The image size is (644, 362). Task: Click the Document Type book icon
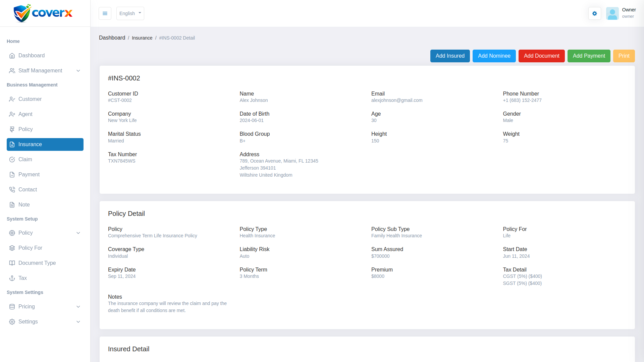tap(12, 263)
